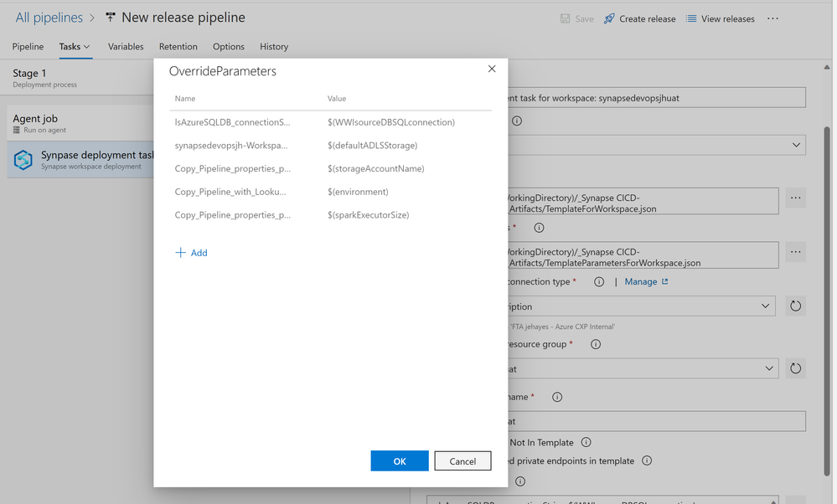The image size is (837, 504).
Task: Click the Template file path field
Action: click(x=643, y=201)
